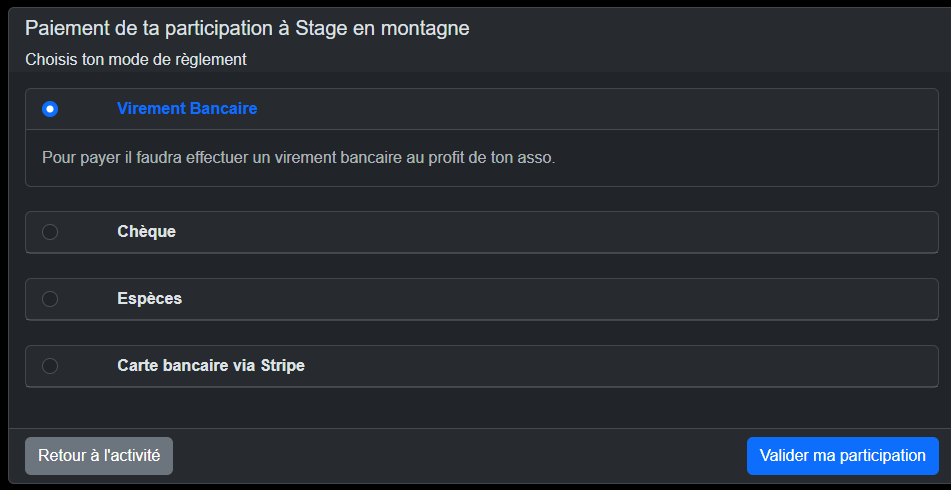Click the word Stripe in the last option
Image resolution: width=951 pixels, height=490 pixels.
282,366
